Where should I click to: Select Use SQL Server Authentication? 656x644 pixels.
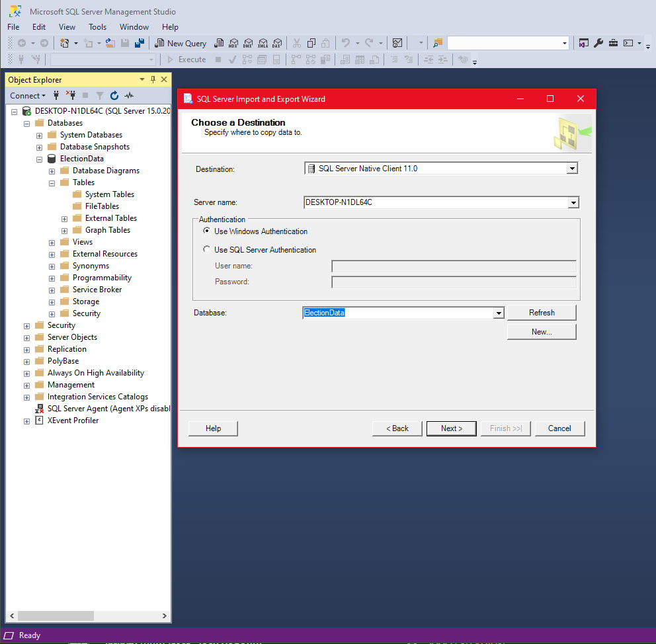207,250
